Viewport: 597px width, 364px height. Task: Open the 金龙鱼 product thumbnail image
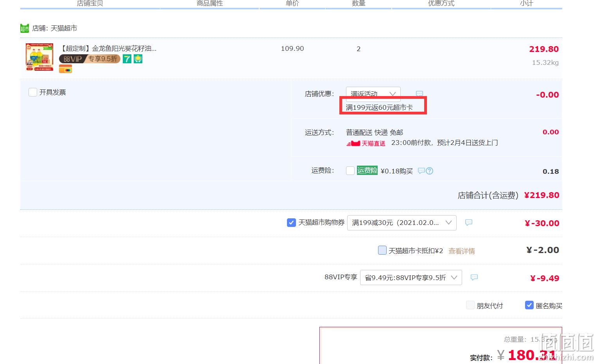point(39,57)
